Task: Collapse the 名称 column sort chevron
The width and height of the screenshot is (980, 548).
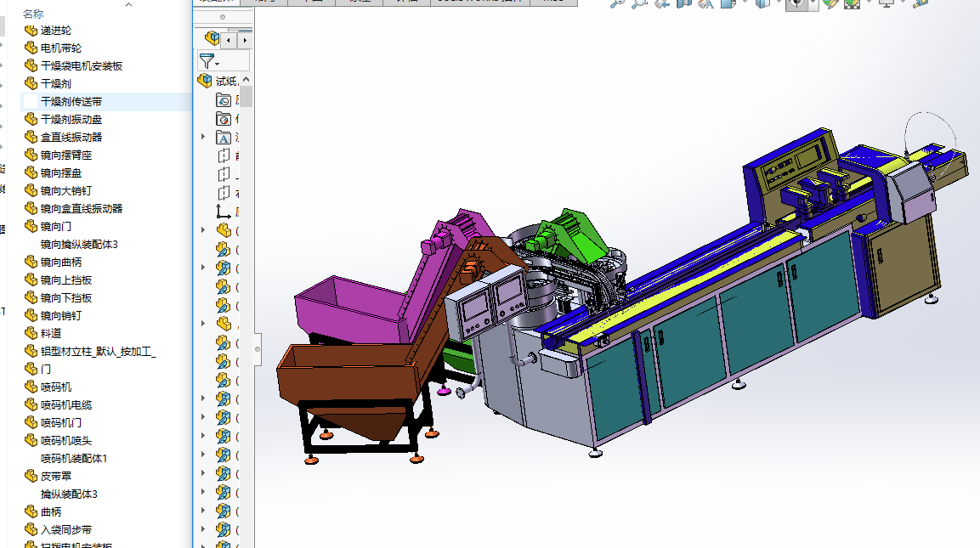Action: [x=129, y=4]
